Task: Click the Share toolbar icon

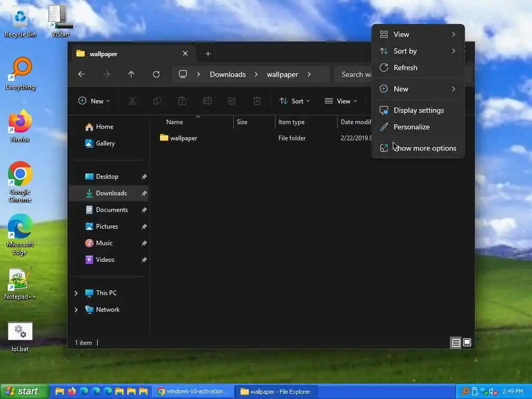Action: point(232,101)
